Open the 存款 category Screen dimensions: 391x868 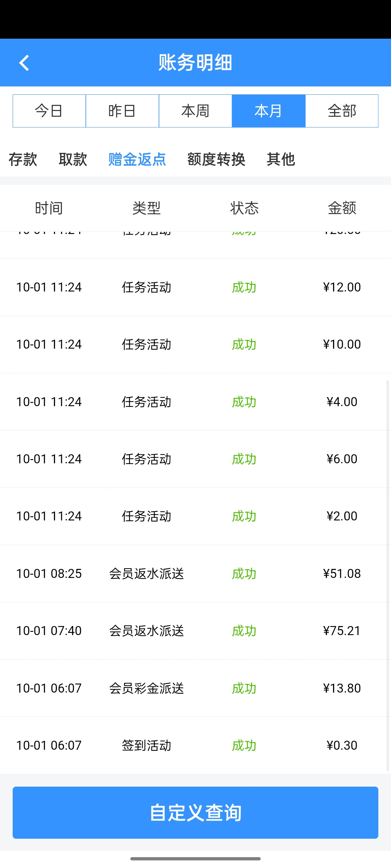coord(23,159)
